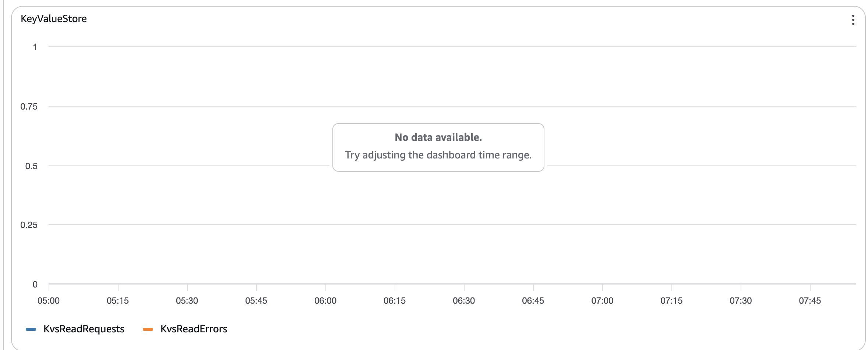This screenshot has height=350, width=868.
Task: Toggle the KvsReadErrors series label
Action: pos(194,329)
